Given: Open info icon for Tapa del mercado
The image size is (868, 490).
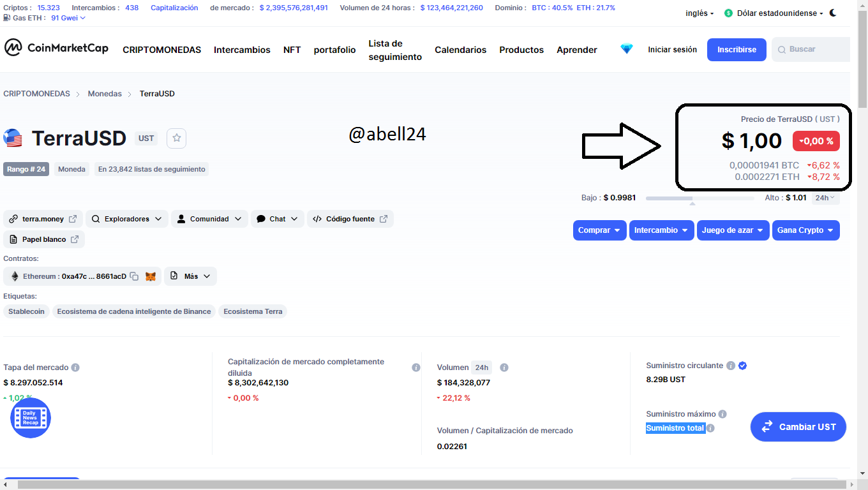Looking at the screenshot, I should tap(75, 367).
